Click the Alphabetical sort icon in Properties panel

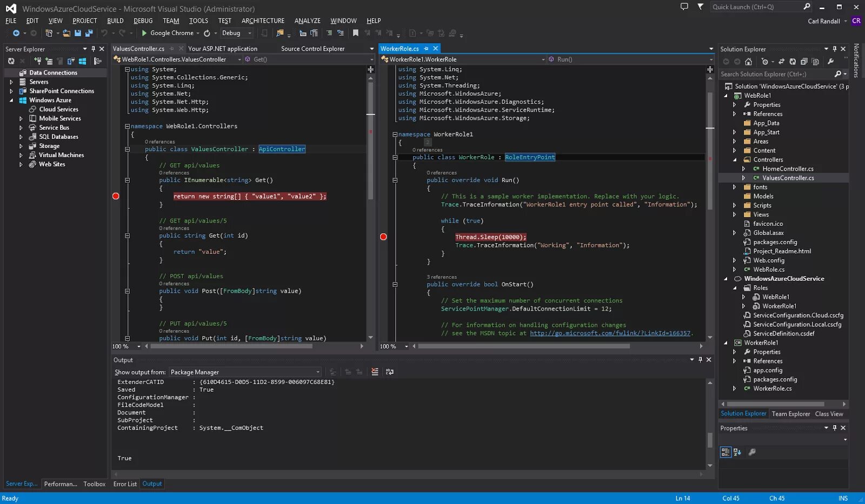(x=737, y=452)
